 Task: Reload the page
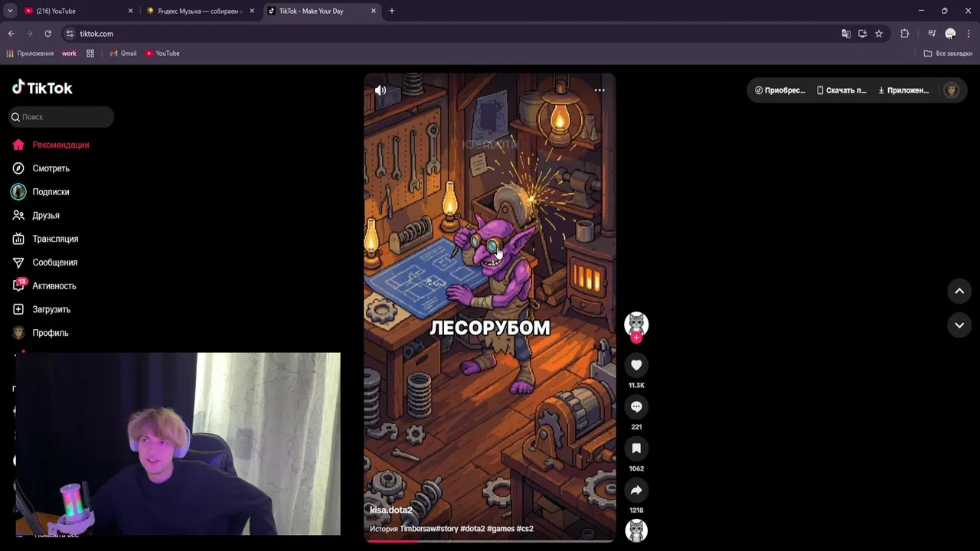pyautogui.click(x=47, y=34)
